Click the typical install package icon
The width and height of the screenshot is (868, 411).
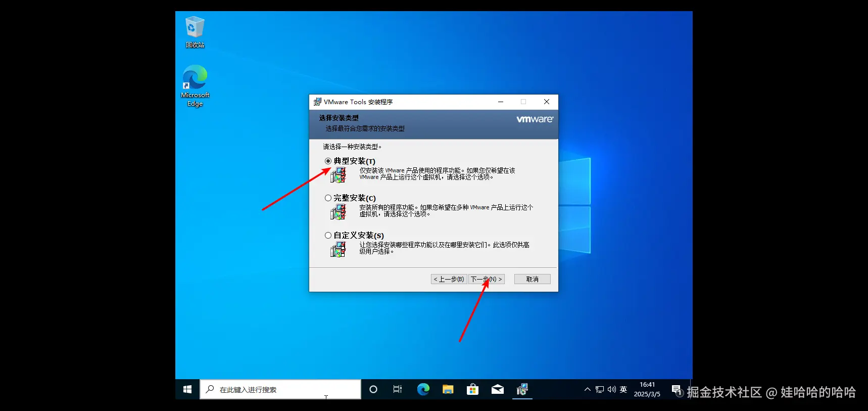[x=338, y=175]
